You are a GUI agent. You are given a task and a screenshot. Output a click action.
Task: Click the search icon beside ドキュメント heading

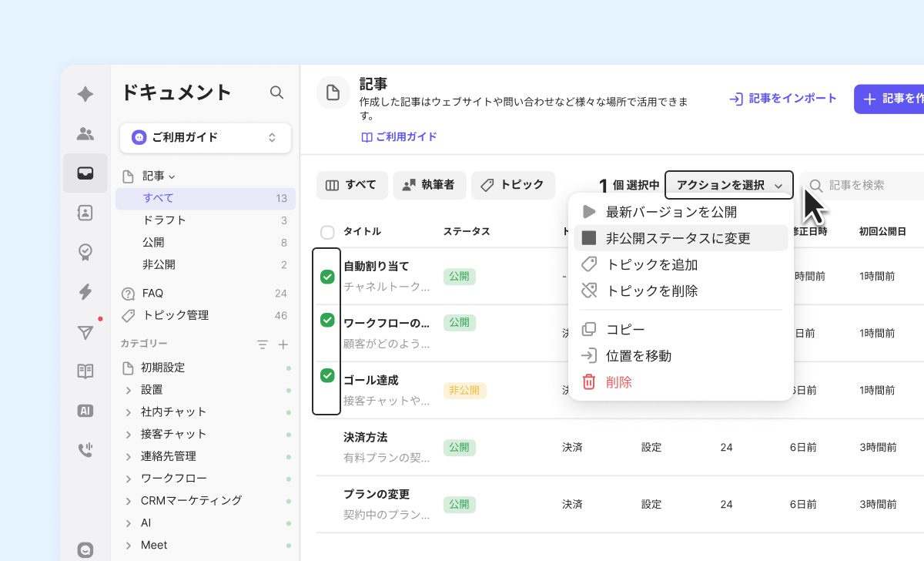(x=276, y=92)
